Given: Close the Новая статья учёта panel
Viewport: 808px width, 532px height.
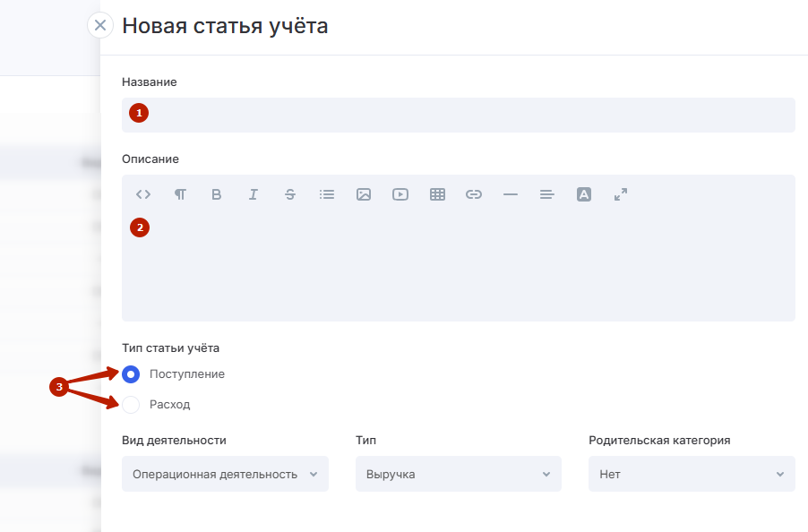Looking at the screenshot, I should (x=100, y=25).
